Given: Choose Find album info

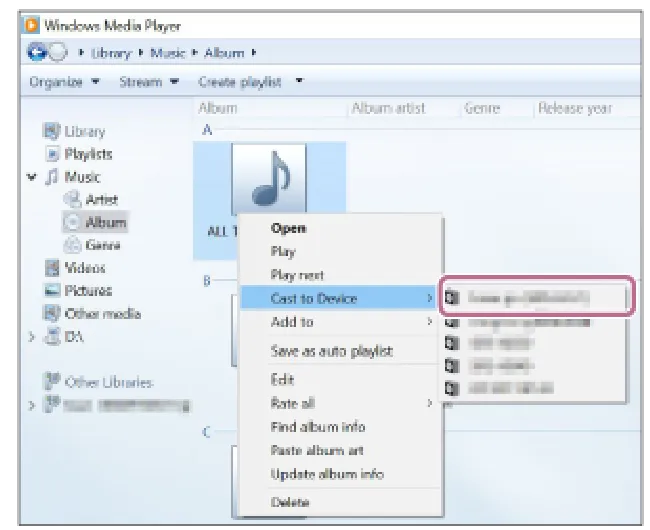Looking at the screenshot, I should [x=338, y=427].
